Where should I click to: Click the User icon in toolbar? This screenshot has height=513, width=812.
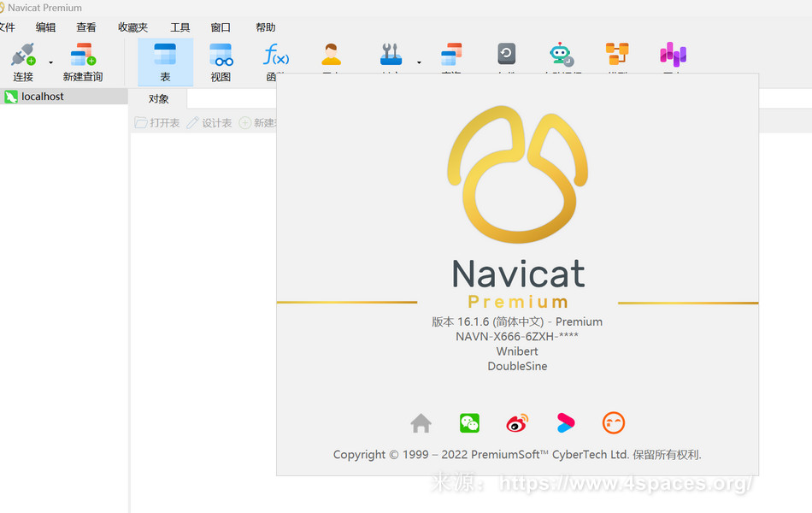(331, 56)
